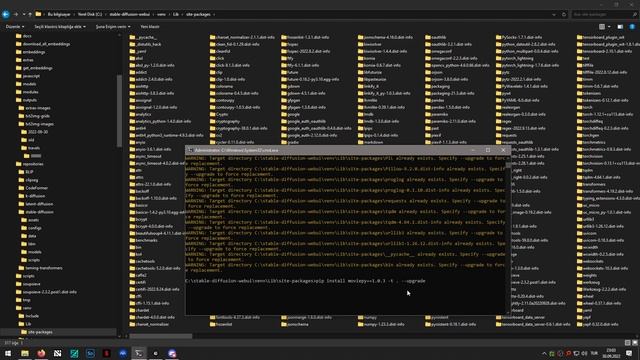Switch to Command Prompt taskbar icon
Viewport: 640px width, 360px height.
pos(139,353)
